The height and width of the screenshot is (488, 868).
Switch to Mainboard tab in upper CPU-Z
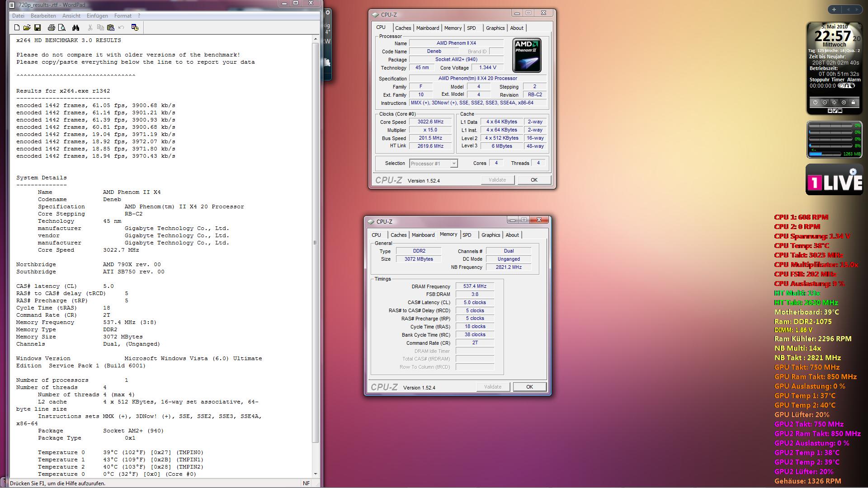click(x=427, y=28)
